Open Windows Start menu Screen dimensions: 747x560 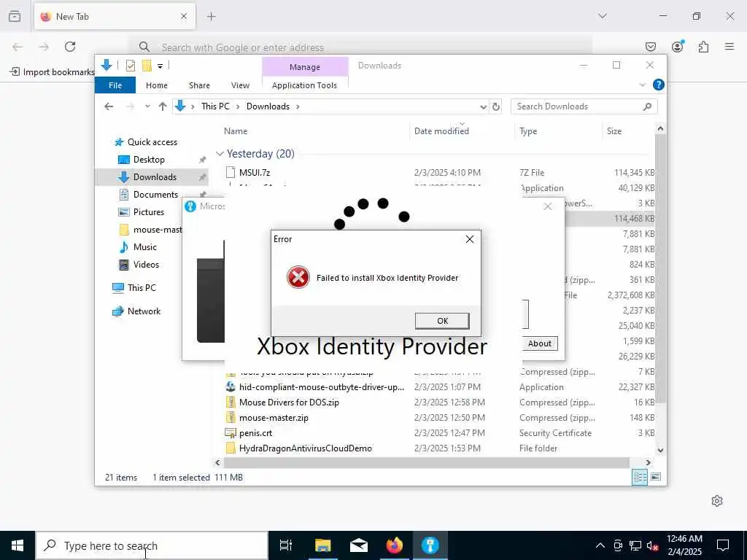[x=18, y=545]
